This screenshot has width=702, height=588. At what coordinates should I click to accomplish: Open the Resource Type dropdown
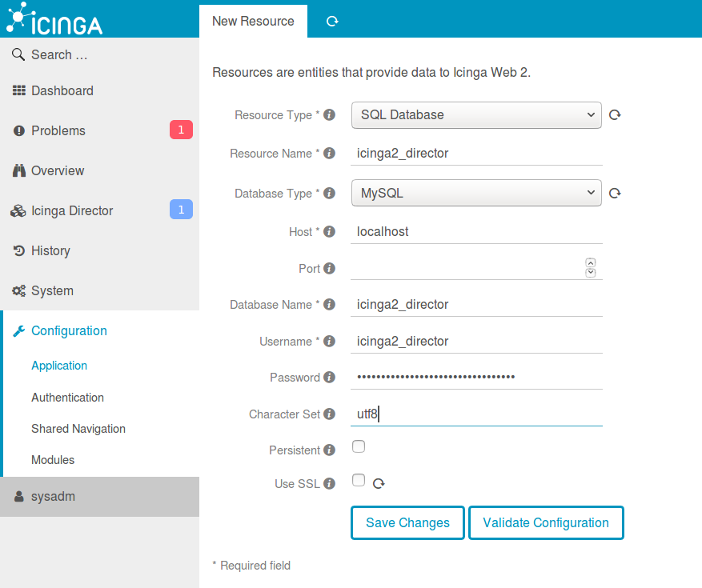click(x=476, y=115)
